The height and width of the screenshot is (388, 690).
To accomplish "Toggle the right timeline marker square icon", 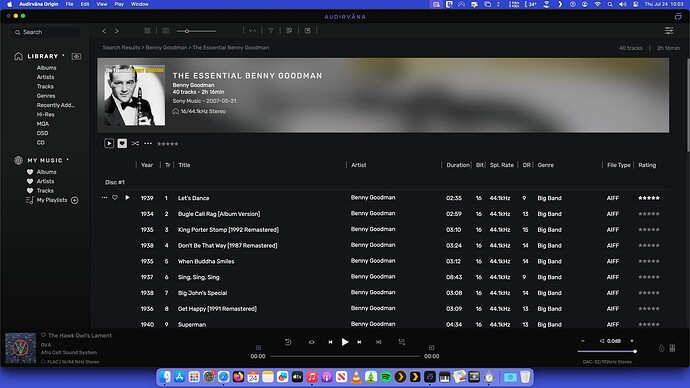I will 432,348.
